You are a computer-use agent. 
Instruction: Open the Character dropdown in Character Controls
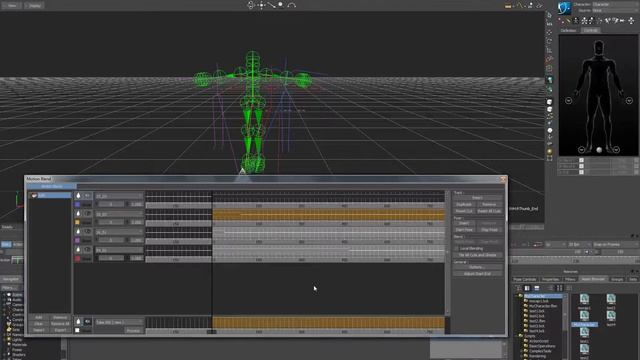[616, 4]
